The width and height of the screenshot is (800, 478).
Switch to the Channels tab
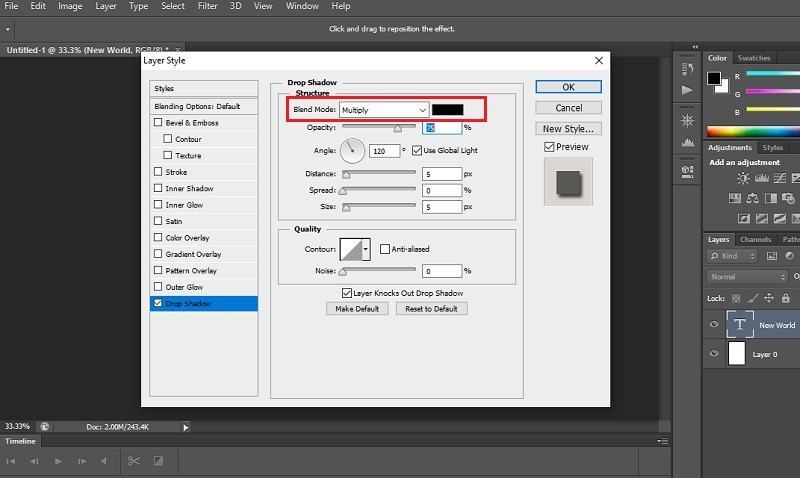(755, 240)
